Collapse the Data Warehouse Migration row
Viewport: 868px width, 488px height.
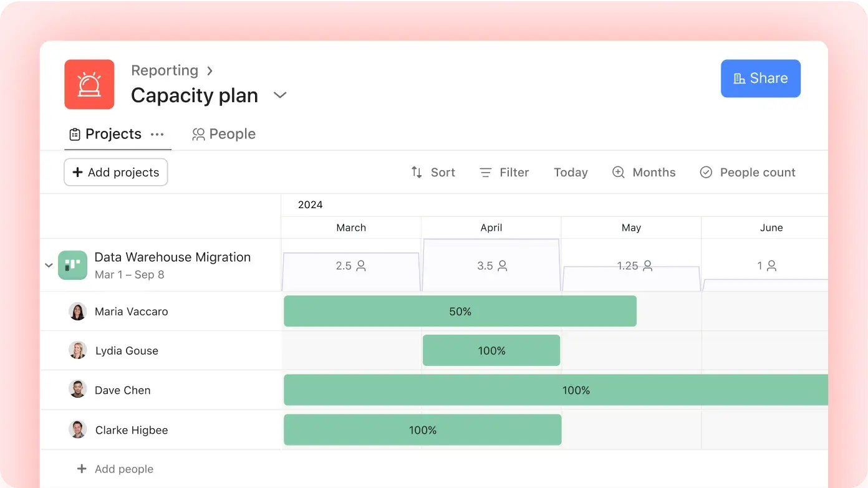point(49,265)
